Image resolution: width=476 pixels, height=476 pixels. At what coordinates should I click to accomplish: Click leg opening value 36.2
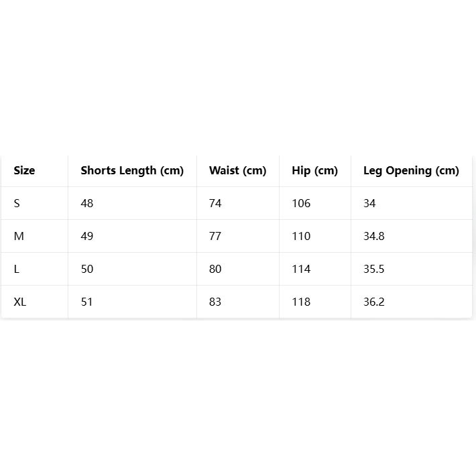tap(374, 302)
